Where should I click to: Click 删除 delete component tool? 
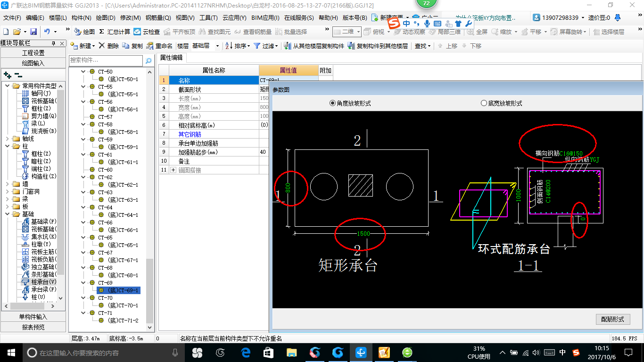pyautogui.click(x=109, y=46)
